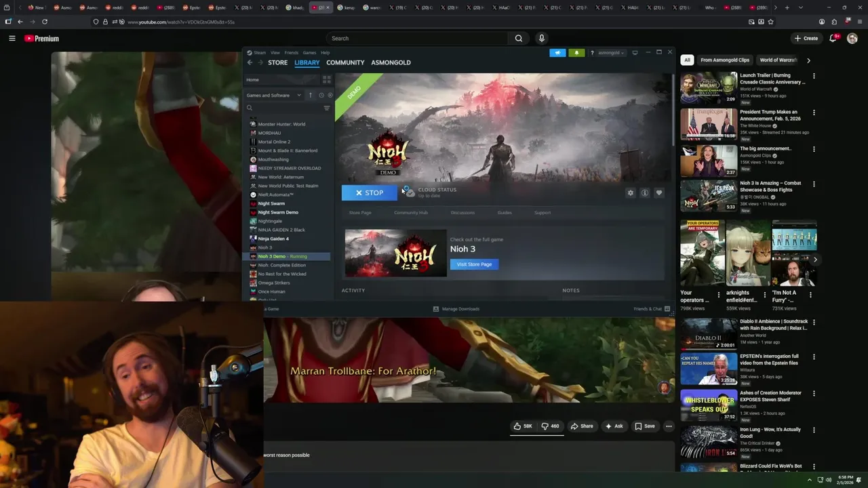Share the YouTube video

pyautogui.click(x=582, y=426)
